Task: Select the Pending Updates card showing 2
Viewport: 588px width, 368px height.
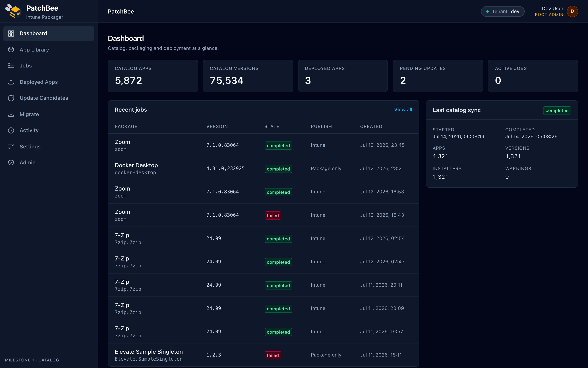Action: coord(438,76)
